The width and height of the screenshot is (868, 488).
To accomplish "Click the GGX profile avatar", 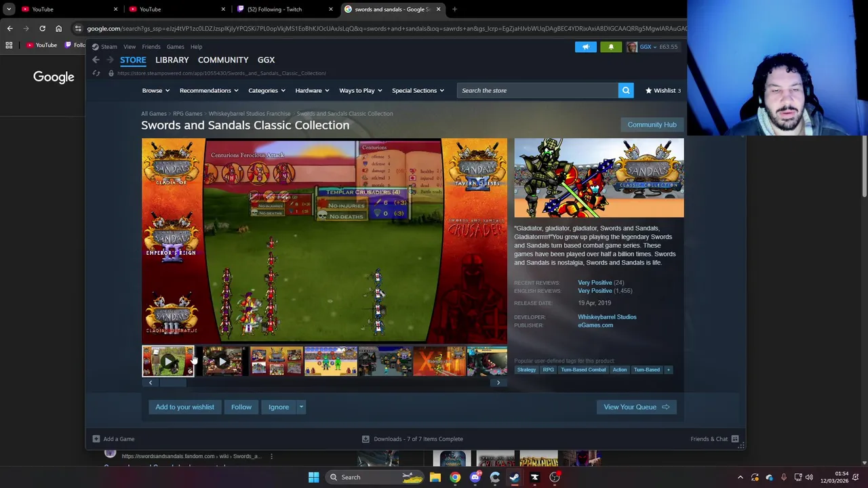I will 631,47.
